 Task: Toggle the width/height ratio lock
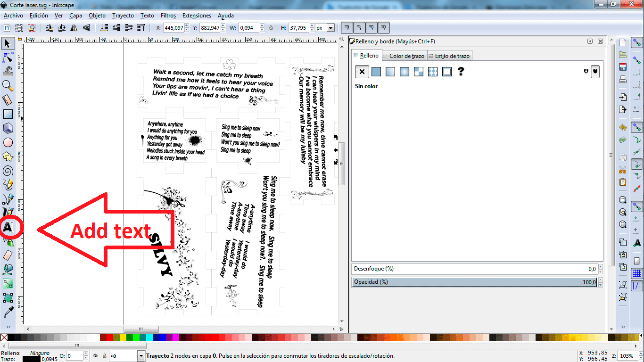tap(271, 28)
